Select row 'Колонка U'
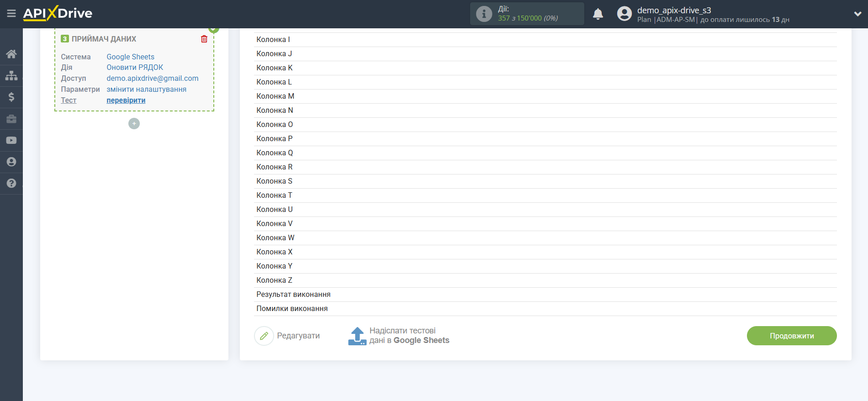Screen dimensions: 868x401 coord(545,210)
